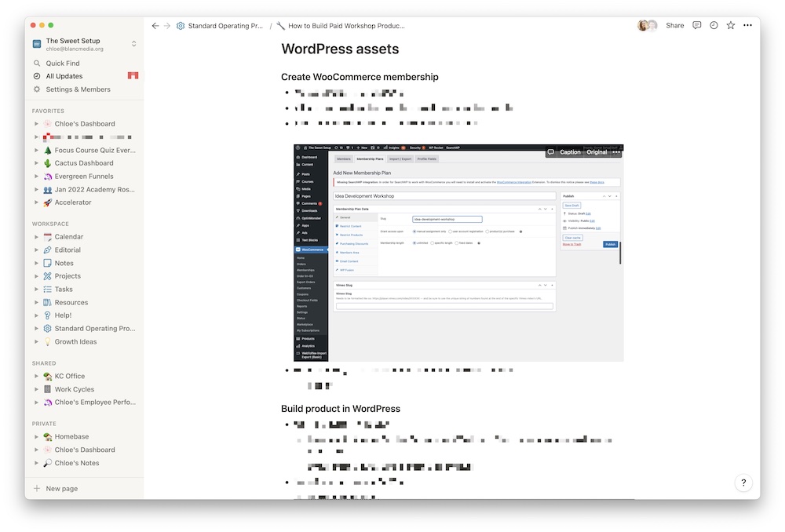Click the tools icon beside Projects

pos(48,276)
